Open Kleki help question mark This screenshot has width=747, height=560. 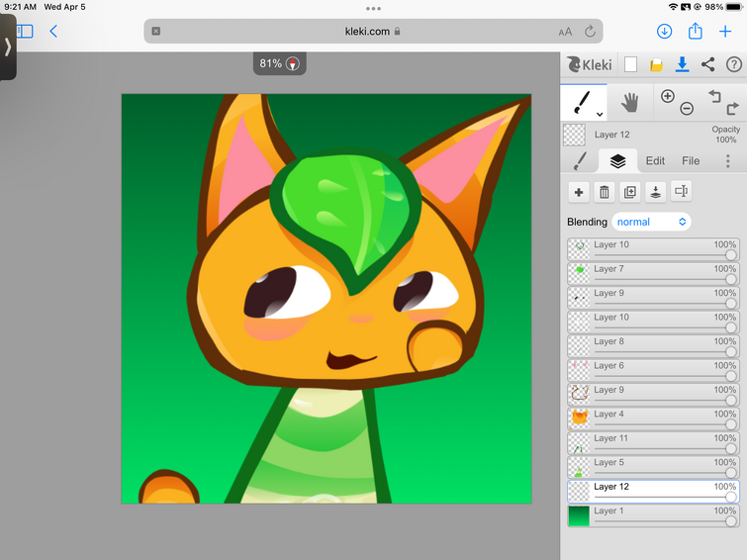[733, 65]
